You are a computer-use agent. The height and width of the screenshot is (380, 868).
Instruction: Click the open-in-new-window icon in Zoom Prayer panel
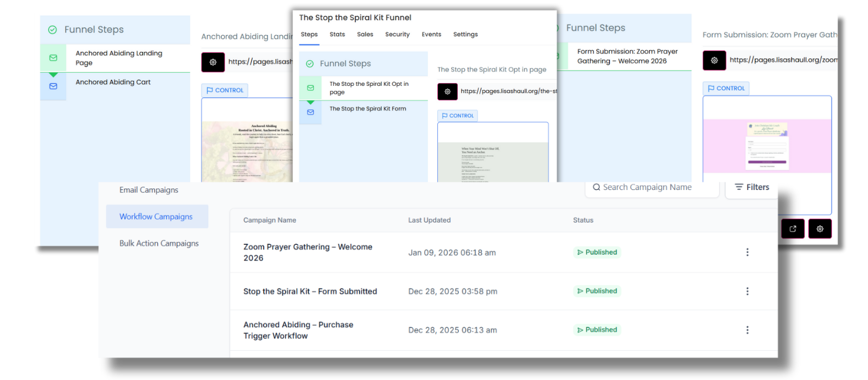[x=793, y=229]
